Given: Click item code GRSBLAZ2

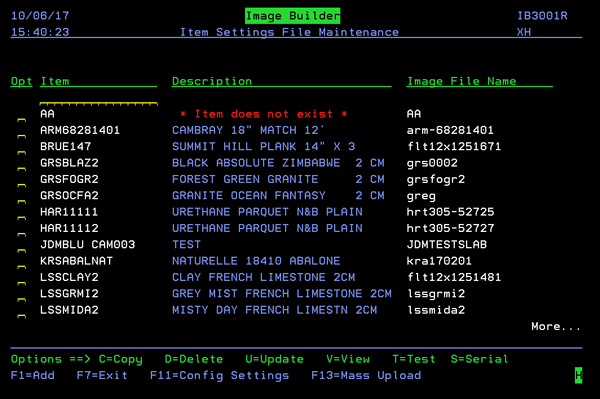Looking at the screenshot, I should point(69,163).
